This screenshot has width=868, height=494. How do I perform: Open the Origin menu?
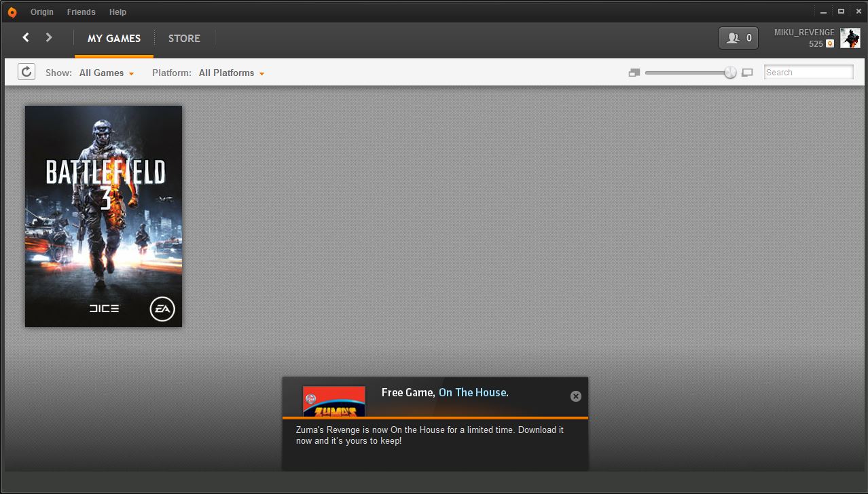point(42,12)
